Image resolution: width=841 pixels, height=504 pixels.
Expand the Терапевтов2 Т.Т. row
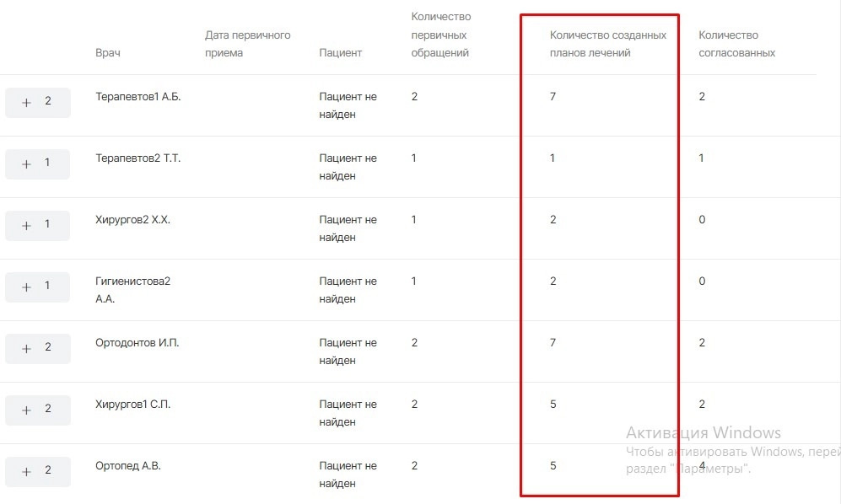tap(37, 164)
